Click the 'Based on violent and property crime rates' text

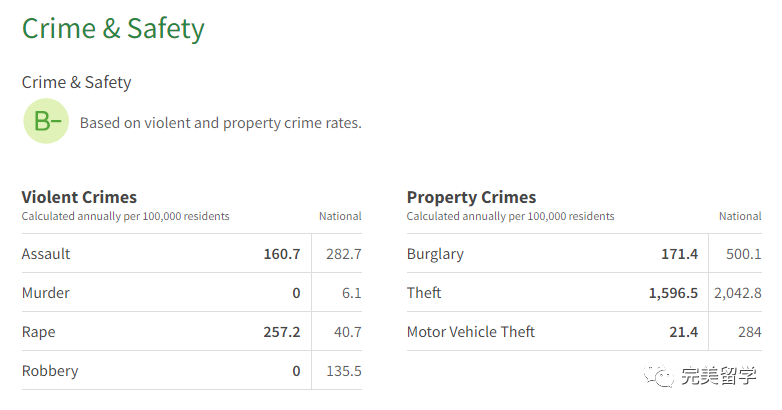tap(220, 123)
